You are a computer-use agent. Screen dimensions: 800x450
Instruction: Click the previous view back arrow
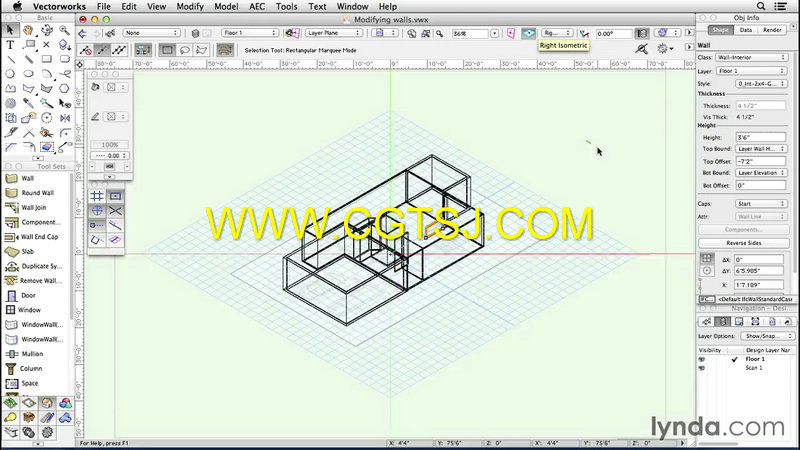(x=83, y=33)
